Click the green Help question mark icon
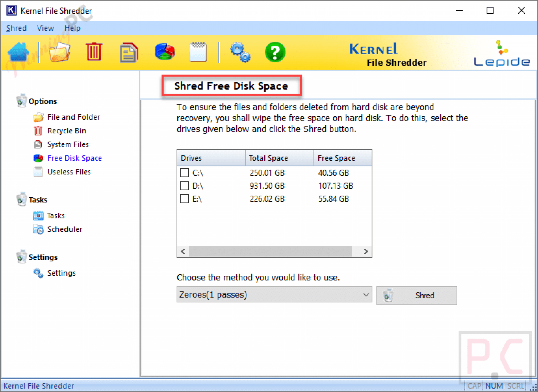The height and width of the screenshot is (392, 538). click(275, 52)
